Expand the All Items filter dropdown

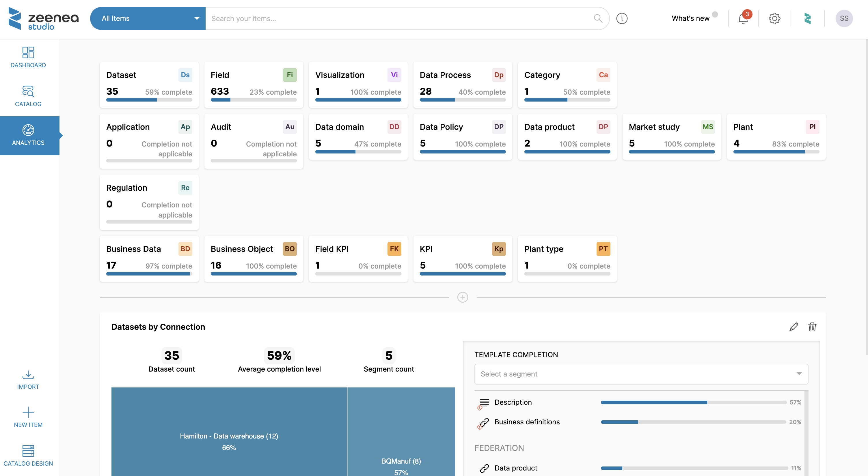pyautogui.click(x=148, y=18)
